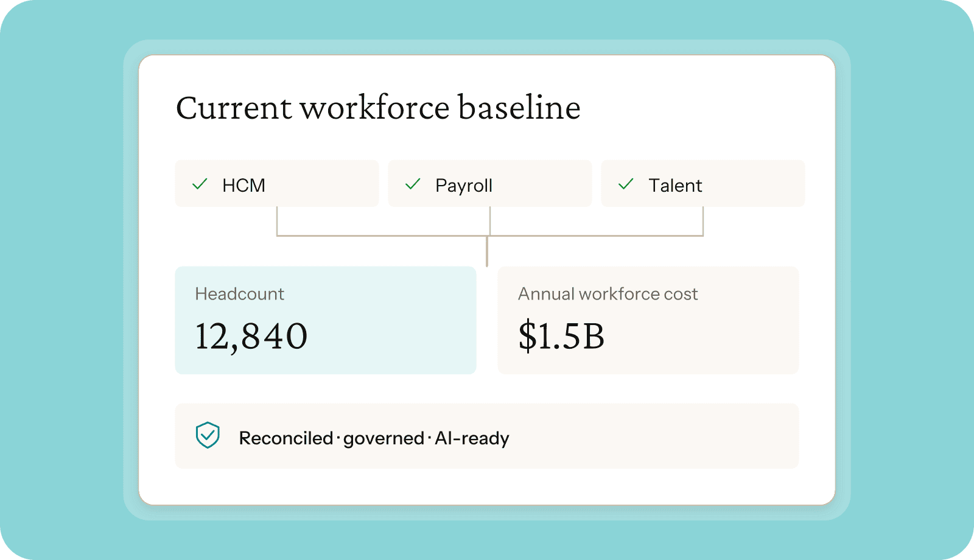
Task: Click the green checkmark beside Talent
Action: [626, 184]
